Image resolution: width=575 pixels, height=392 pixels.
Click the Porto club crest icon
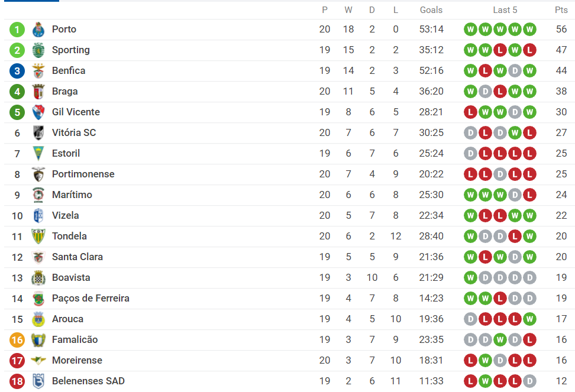pos(38,30)
